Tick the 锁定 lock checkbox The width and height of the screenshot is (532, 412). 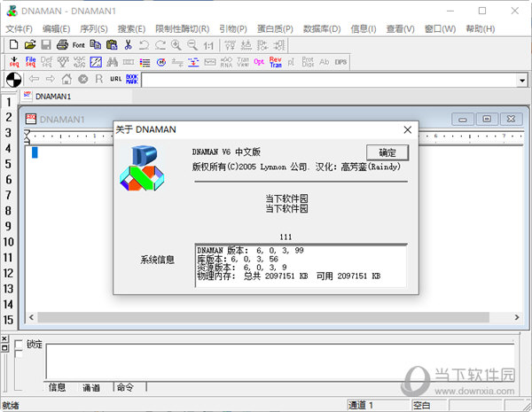click(19, 344)
